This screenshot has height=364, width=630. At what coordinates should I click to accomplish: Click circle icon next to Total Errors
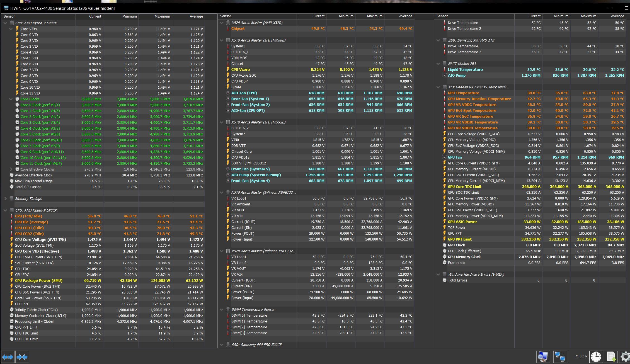444,280
